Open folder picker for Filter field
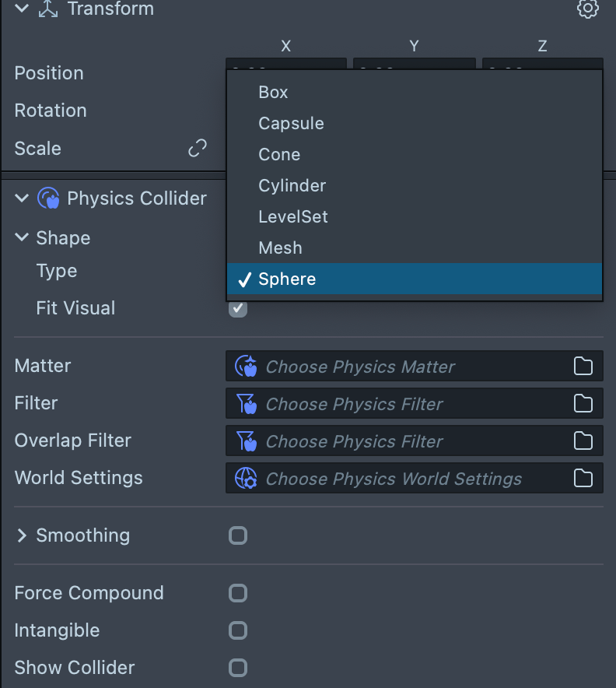This screenshot has width=616, height=688. click(x=583, y=403)
